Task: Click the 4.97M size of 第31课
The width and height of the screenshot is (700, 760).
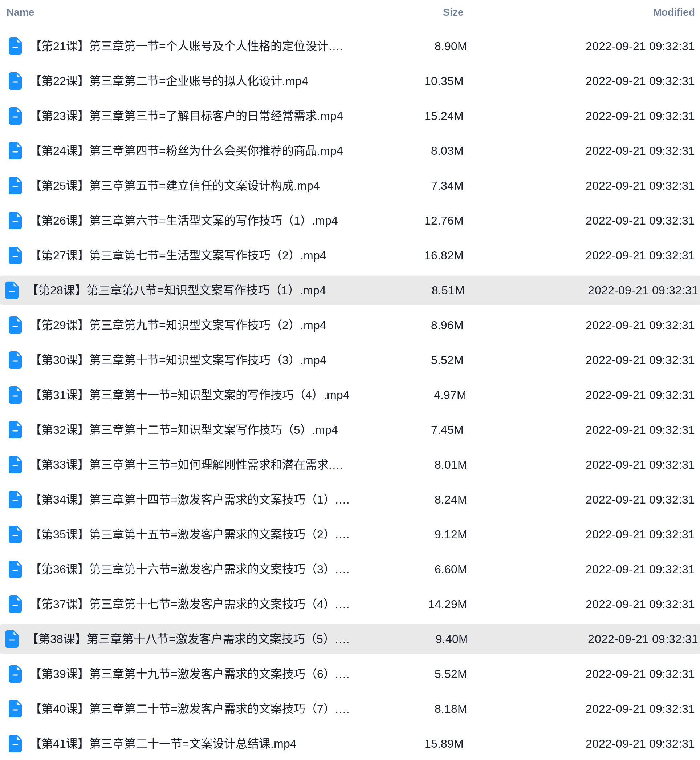Action: (450, 395)
